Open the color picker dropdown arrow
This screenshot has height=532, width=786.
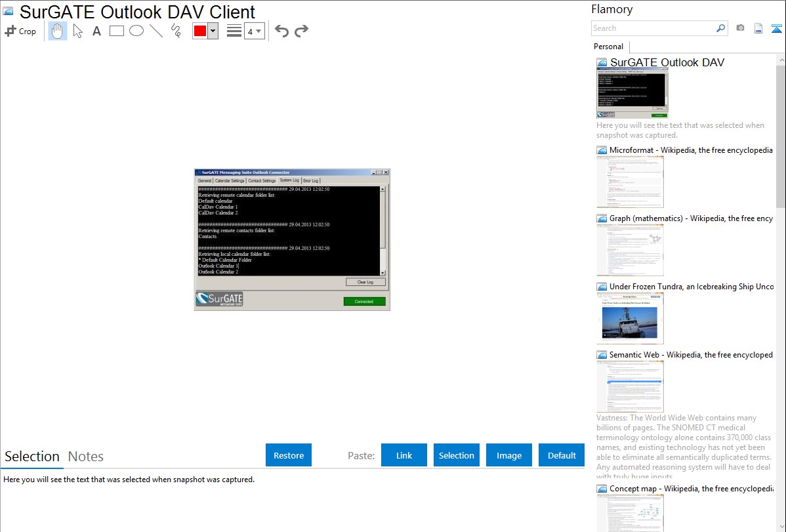(x=213, y=31)
